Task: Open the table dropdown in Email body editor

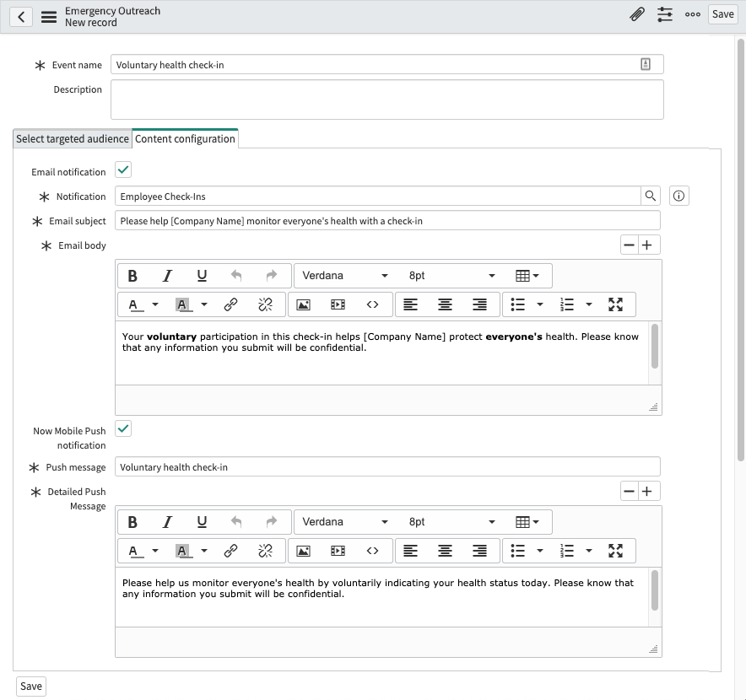Action: click(x=527, y=276)
